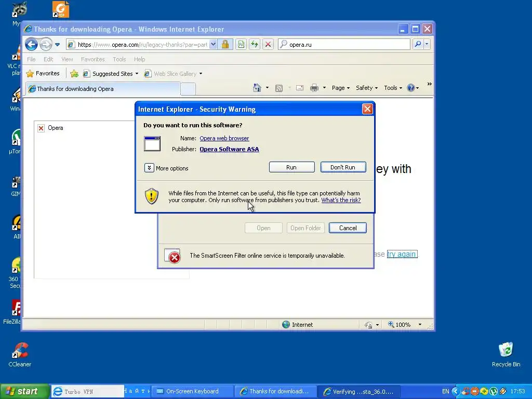The height and width of the screenshot is (399, 532).
Task: Expand More options in Security Warning
Action: [x=166, y=168]
